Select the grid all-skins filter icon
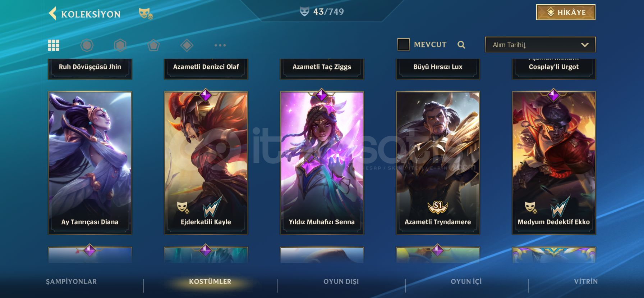This screenshot has width=644, height=298. click(x=54, y=45)
